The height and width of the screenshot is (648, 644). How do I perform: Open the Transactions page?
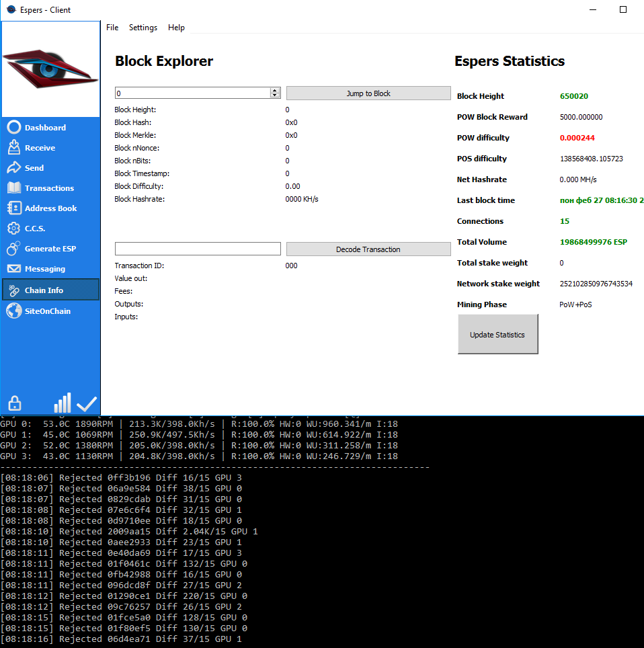pyautogui.click(x=50, y=188)
